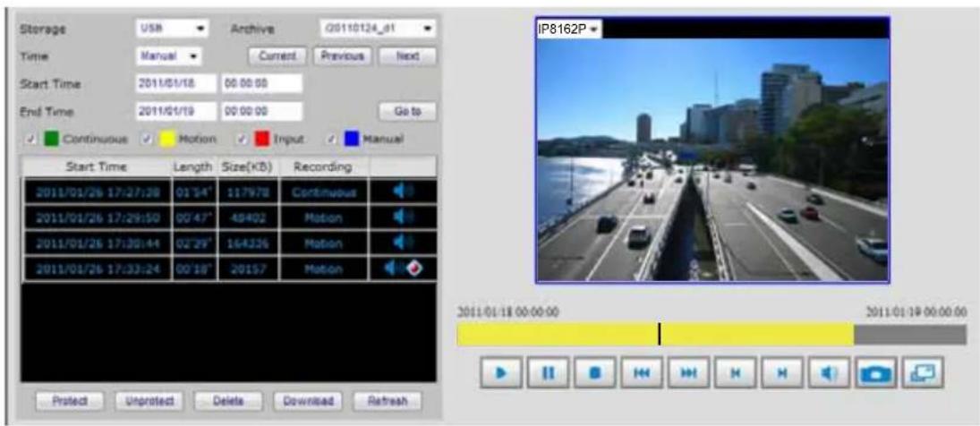Click the Start Time clock field
The image size is (980, 426).
click(x=262, y=84)
